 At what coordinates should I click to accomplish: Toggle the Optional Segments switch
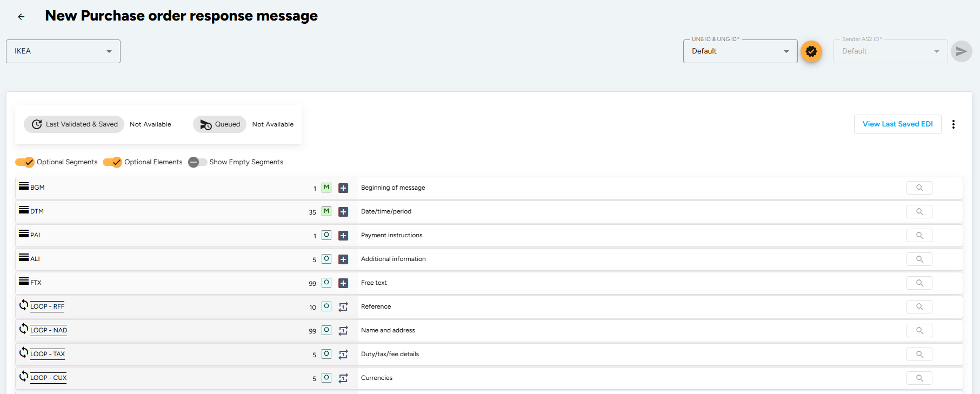coord(25,162)
